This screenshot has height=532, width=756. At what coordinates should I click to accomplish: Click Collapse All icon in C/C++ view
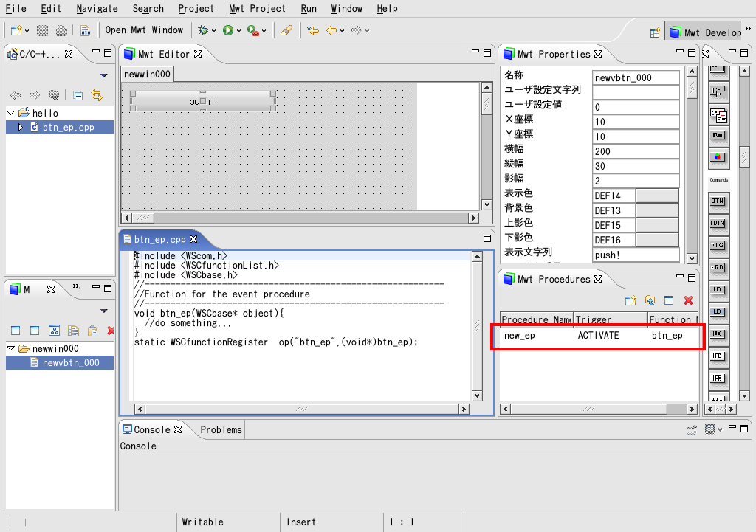78,95
